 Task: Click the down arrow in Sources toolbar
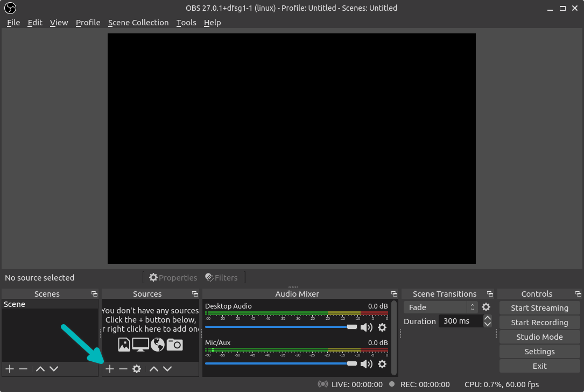click(167, 369)
